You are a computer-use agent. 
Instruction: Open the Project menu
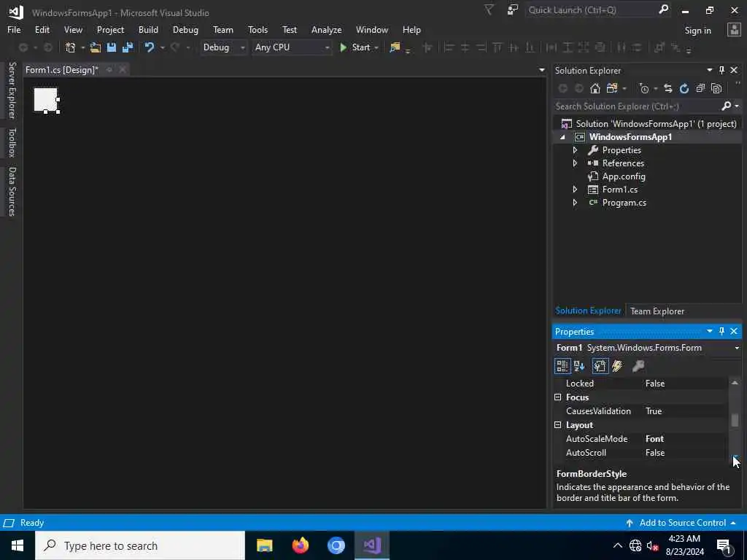coord(110,29)
